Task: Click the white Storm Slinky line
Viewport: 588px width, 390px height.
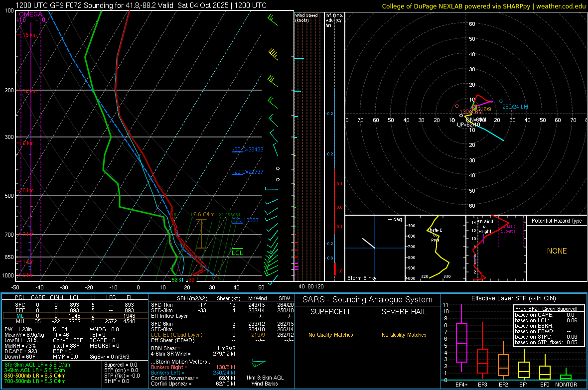Action: pos(368,243)
